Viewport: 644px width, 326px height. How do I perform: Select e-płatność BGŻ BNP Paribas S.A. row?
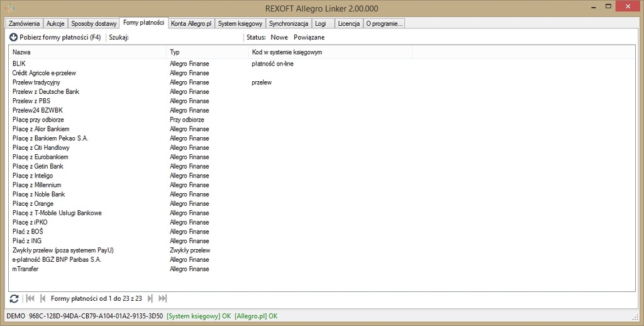click(322, 259)
